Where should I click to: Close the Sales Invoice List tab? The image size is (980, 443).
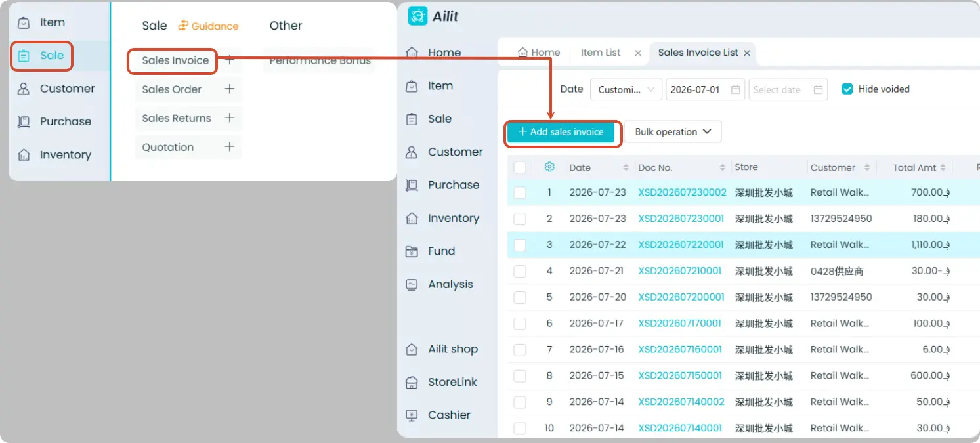746,53
